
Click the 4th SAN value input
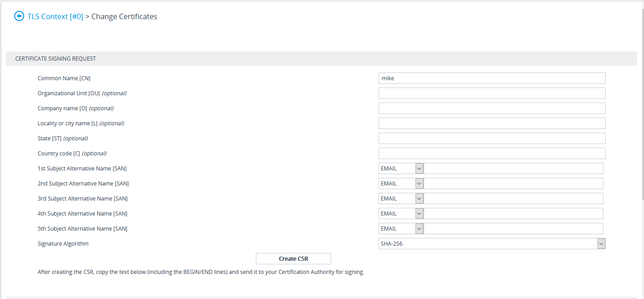tap(514, 214)
